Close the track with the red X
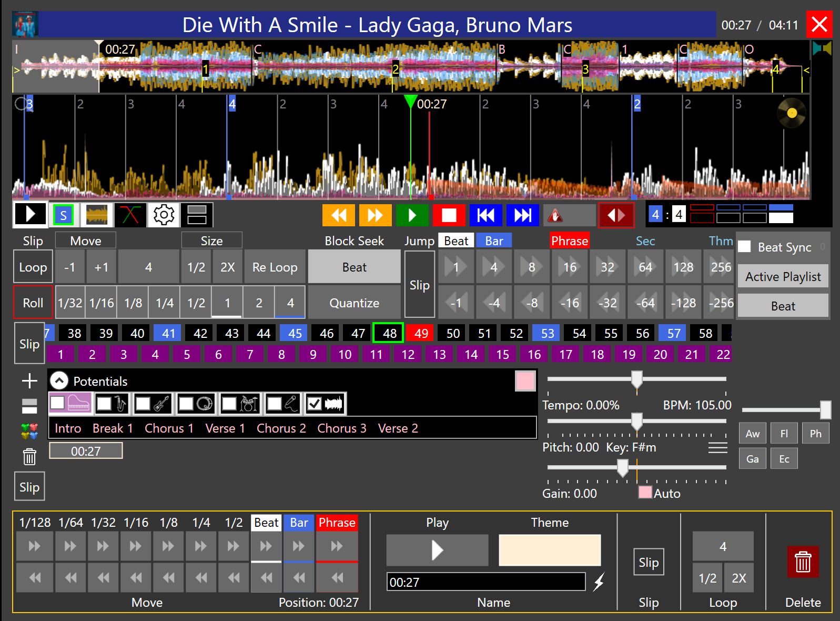This screenshot has height=621, width=840. pos(819,25)
